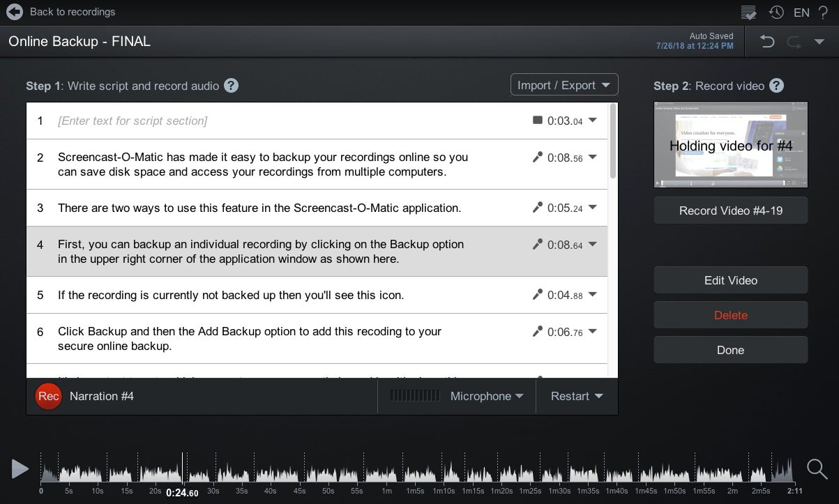Start recording with the red Rec button

[48, 396]
